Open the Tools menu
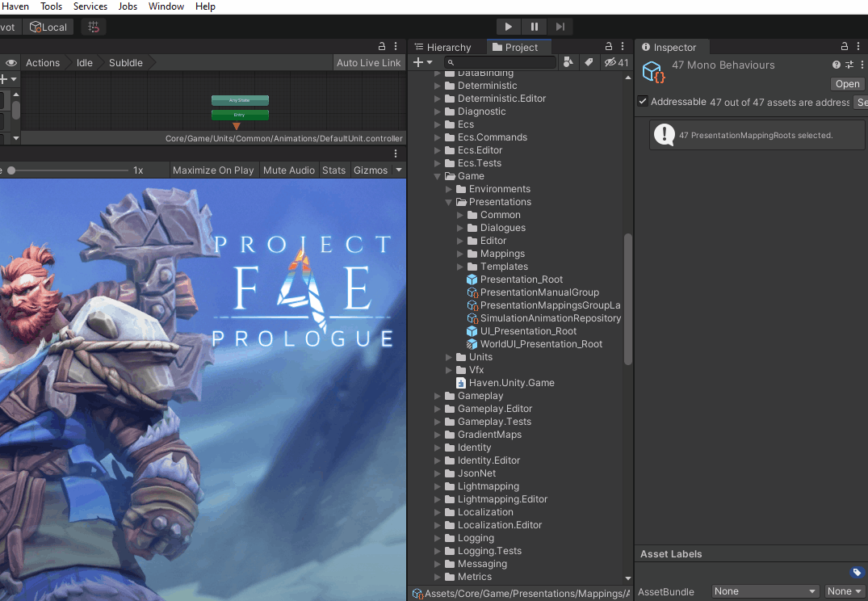 (51, 6)
